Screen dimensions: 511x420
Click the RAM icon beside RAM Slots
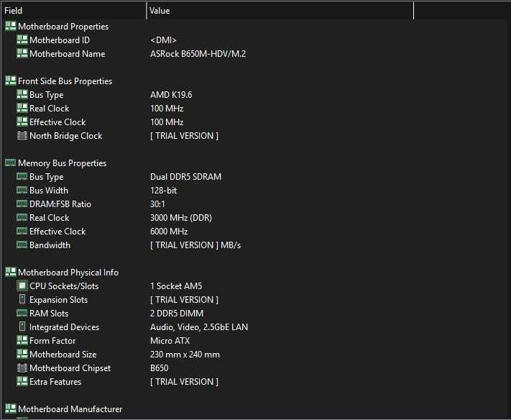point(22,313)
